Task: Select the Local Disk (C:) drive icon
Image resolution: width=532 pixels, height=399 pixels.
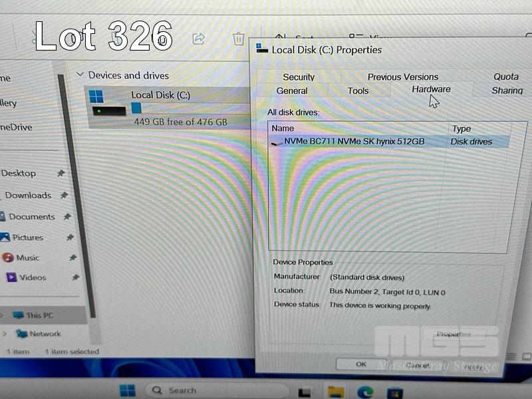Action: pyautogui.click(x=108, y=103)
